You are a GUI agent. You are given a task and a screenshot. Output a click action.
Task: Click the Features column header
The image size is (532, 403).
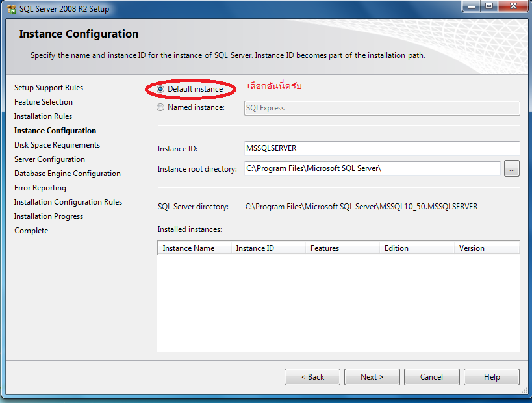(x=342, y=248)
